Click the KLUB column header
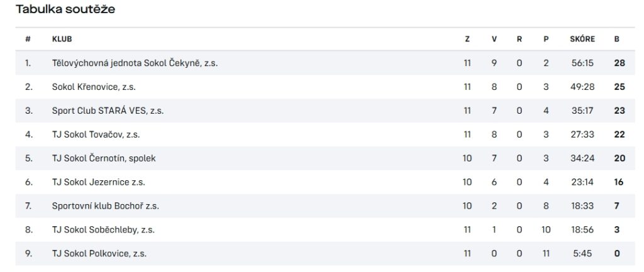Screen dimensions: 644x272 click(x=62, y=39)
